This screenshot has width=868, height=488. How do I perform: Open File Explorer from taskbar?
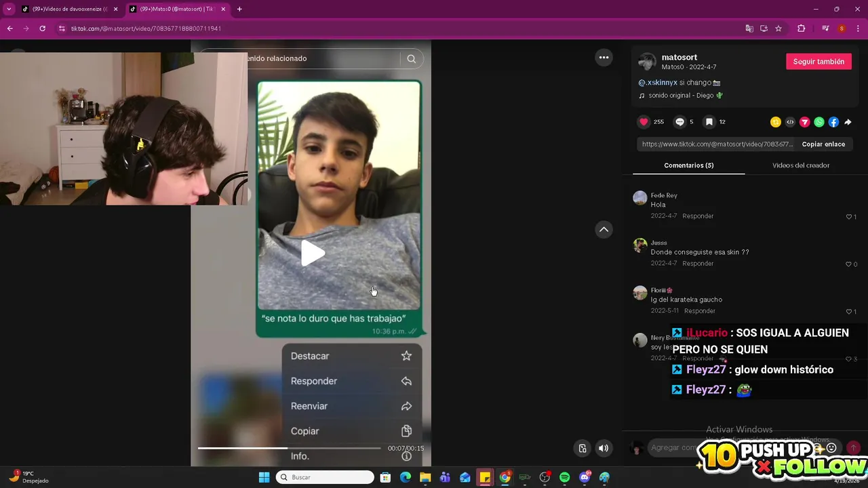point(425,477)
